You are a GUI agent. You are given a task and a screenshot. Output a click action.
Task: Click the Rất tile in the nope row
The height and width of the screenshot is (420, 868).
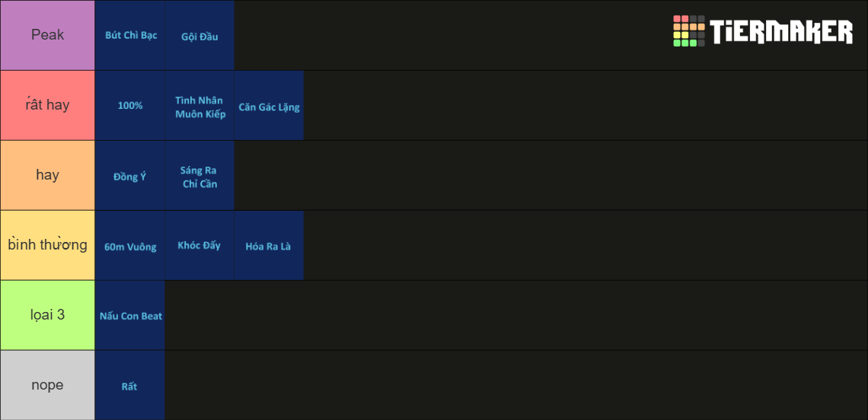click(130, 385)
